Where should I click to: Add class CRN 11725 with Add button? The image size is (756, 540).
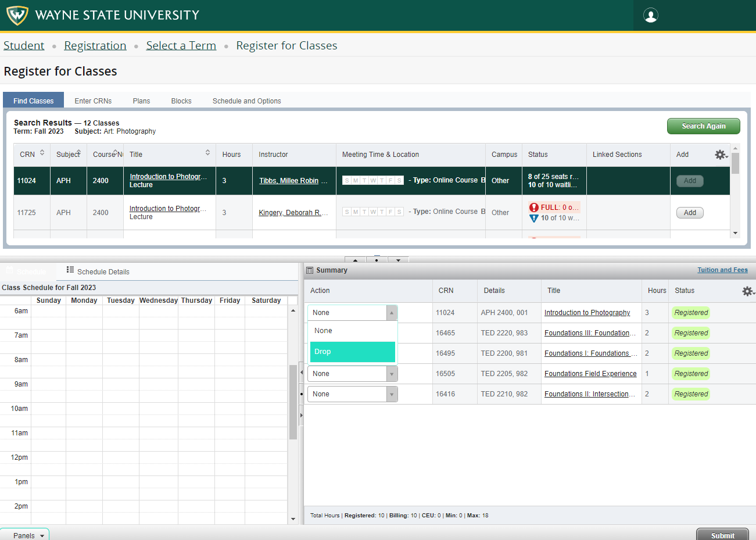690,213
